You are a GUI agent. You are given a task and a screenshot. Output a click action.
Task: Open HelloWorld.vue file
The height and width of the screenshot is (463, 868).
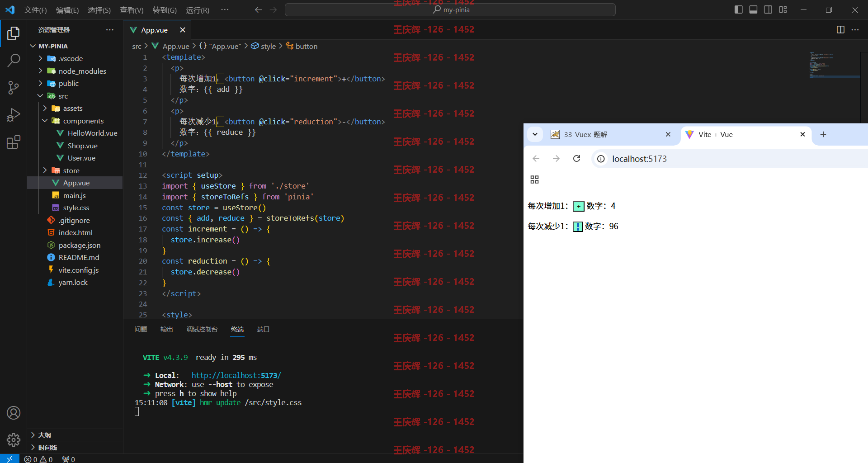(x=92, y=133)
